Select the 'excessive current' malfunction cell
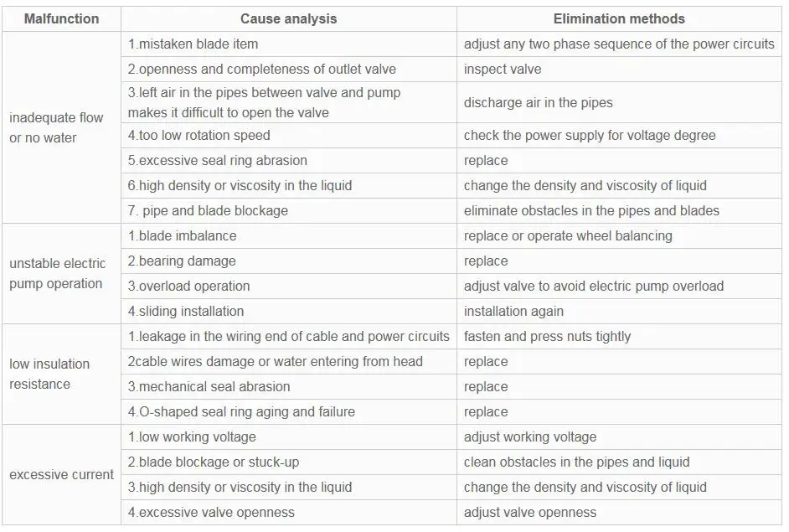This screenshot has width=789, height=532. [x=61, y=474]
